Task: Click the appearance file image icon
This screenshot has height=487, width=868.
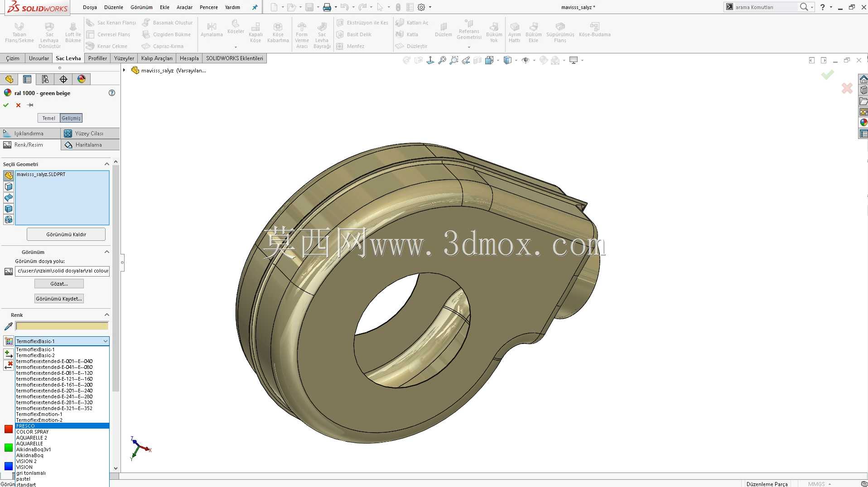Action: click(8, 271)
